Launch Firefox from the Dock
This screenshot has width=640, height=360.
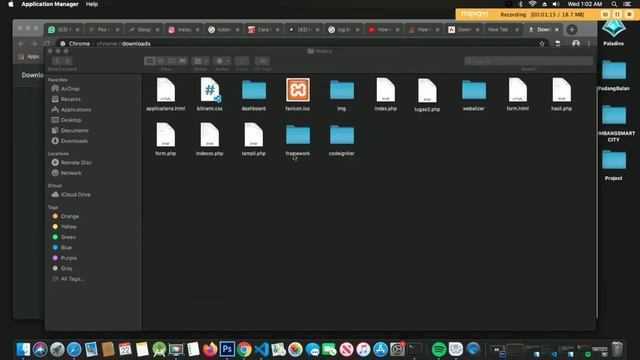pos(210,349)
